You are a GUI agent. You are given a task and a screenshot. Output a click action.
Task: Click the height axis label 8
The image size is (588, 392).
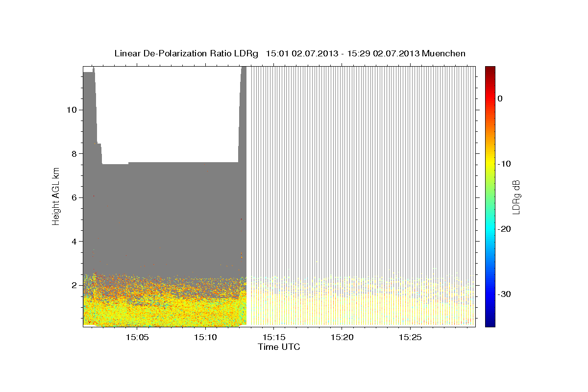[x=73, y=153]
